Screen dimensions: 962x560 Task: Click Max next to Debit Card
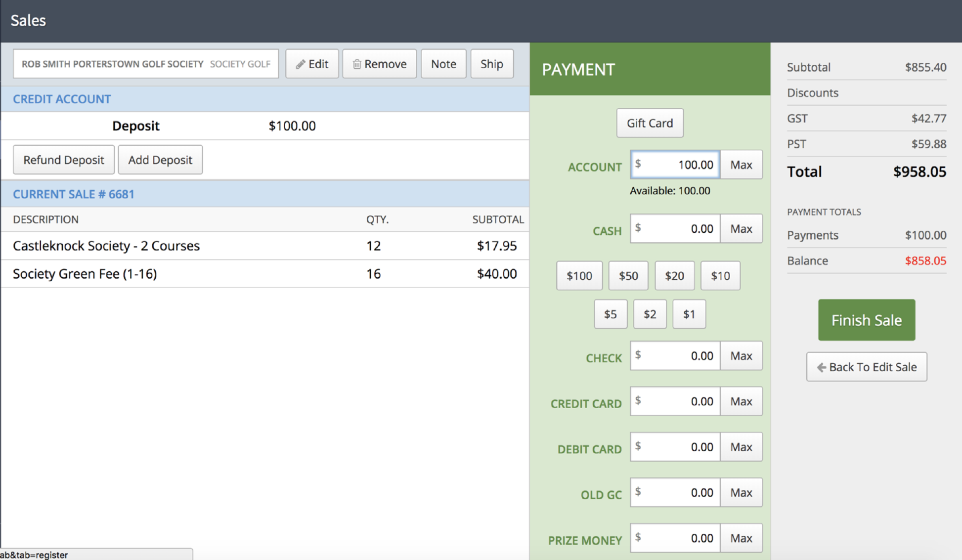point(741,447)
